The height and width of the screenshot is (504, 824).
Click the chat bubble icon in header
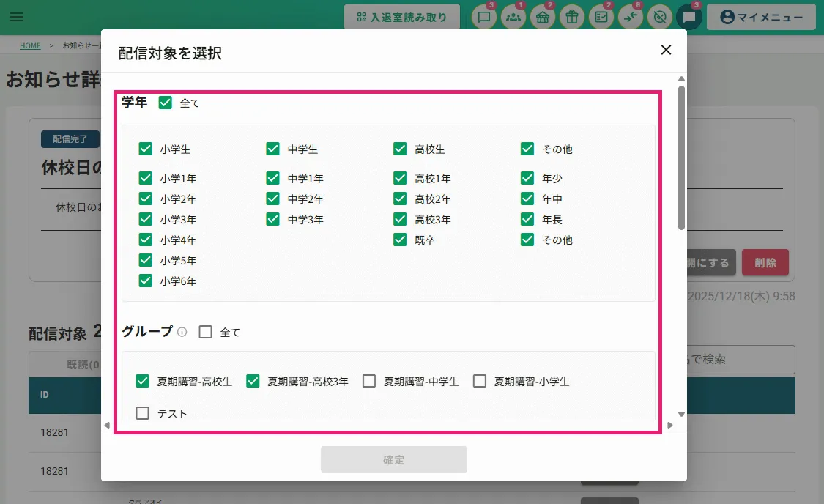[483, 18]
